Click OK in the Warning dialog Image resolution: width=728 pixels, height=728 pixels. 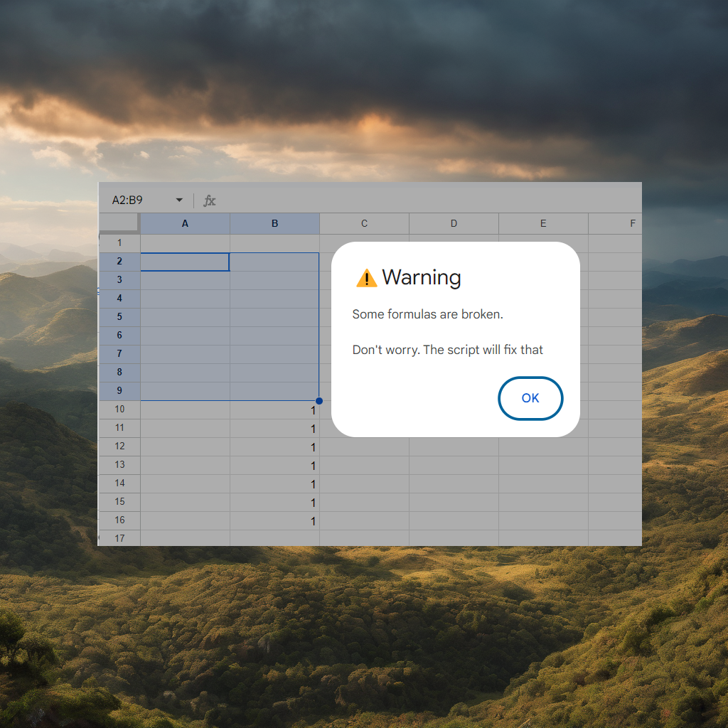530,398
